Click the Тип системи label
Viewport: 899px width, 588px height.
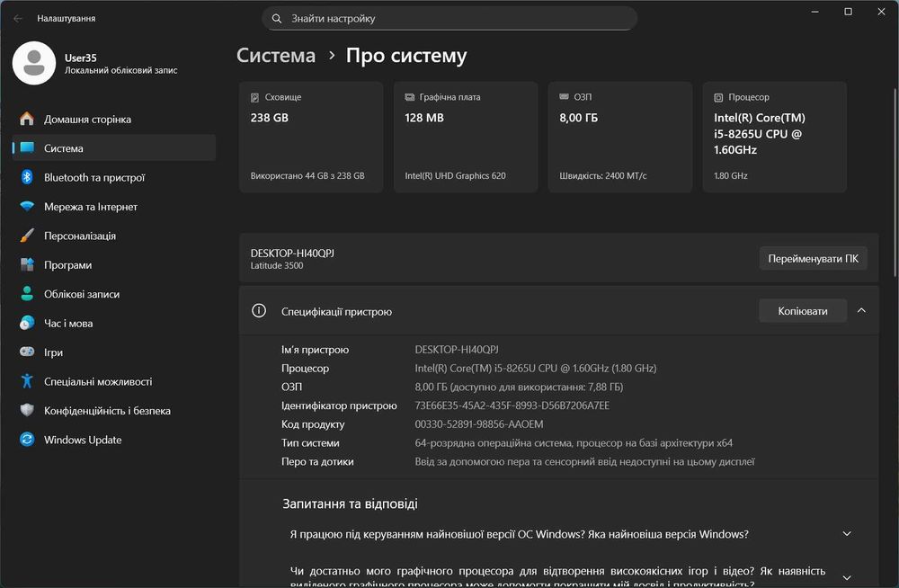tap(310, 443)
